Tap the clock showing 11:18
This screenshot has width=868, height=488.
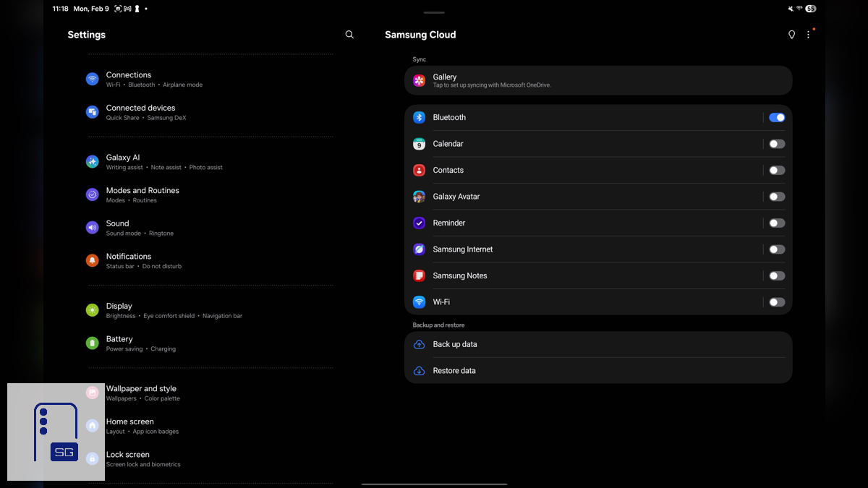coord(60,9)
